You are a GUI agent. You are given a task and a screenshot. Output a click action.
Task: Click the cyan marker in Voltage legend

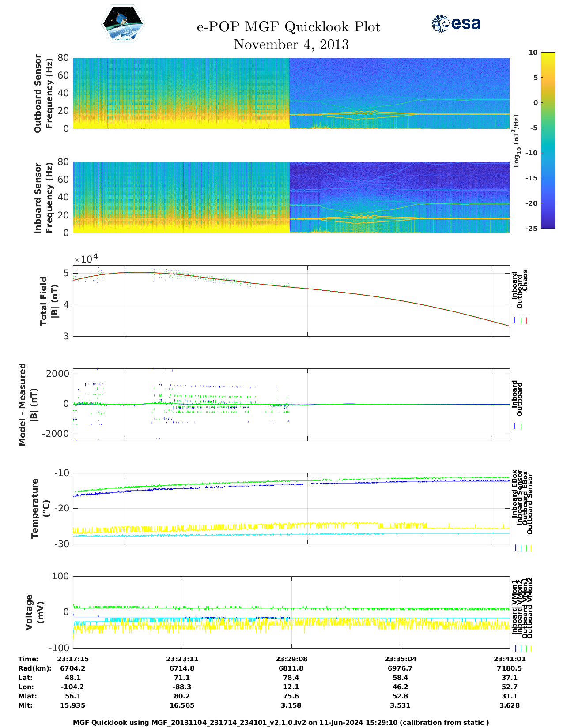tap(521, 649)
